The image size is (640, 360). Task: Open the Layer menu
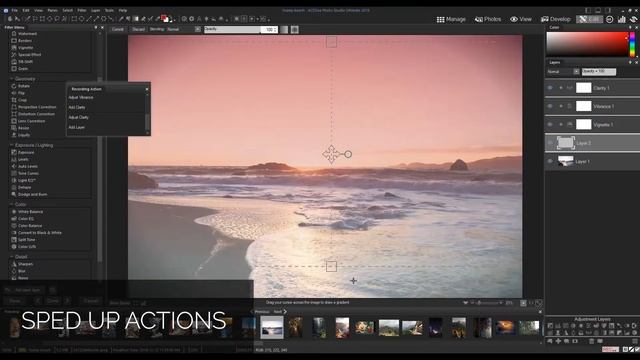click(96, 10)
